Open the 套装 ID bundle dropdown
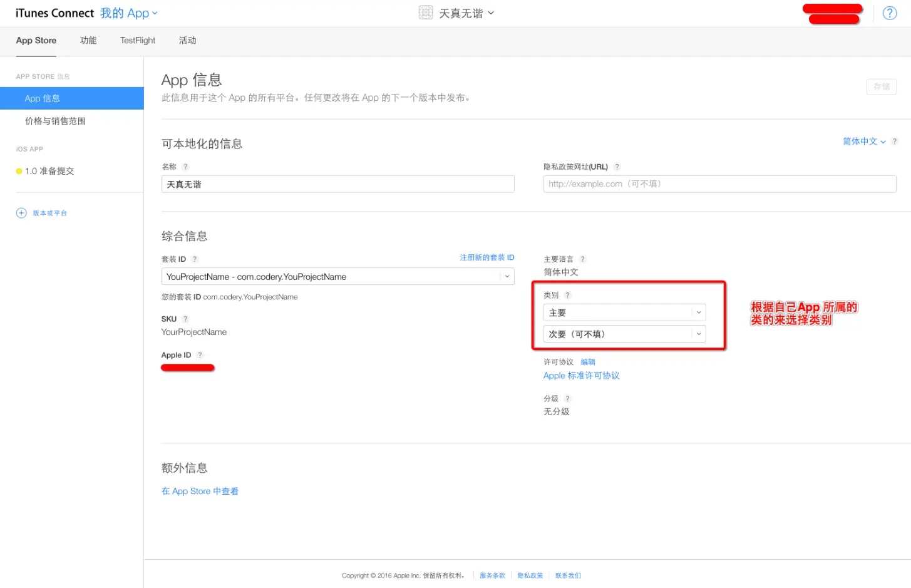Image resolution: width=911 pixels, height=588 pixels. click(x=338, y=277)
